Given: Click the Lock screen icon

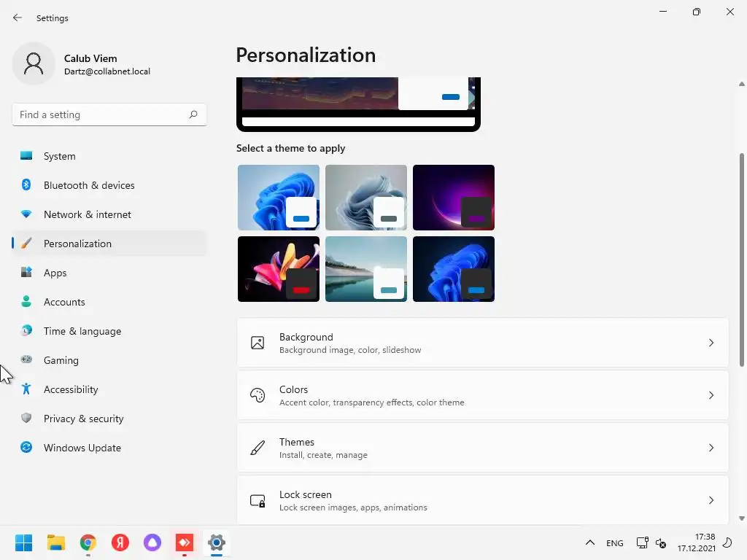Looking at the screenshot, I should (x=258, y=500).
